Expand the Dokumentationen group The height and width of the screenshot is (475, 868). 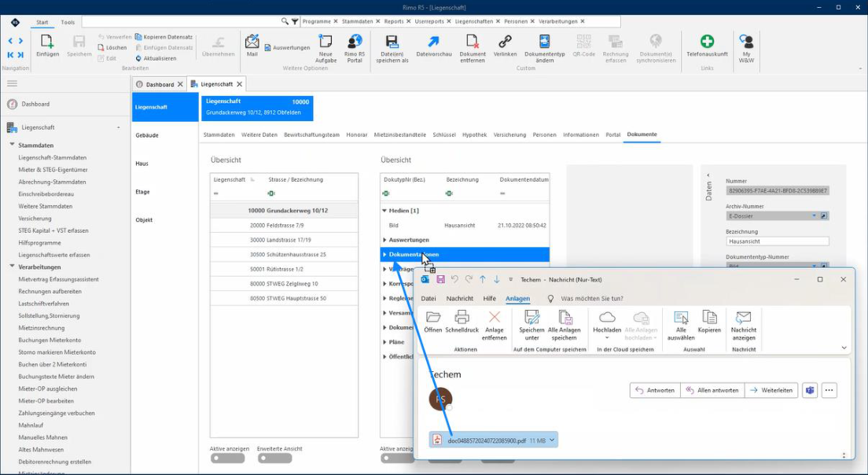384,255
